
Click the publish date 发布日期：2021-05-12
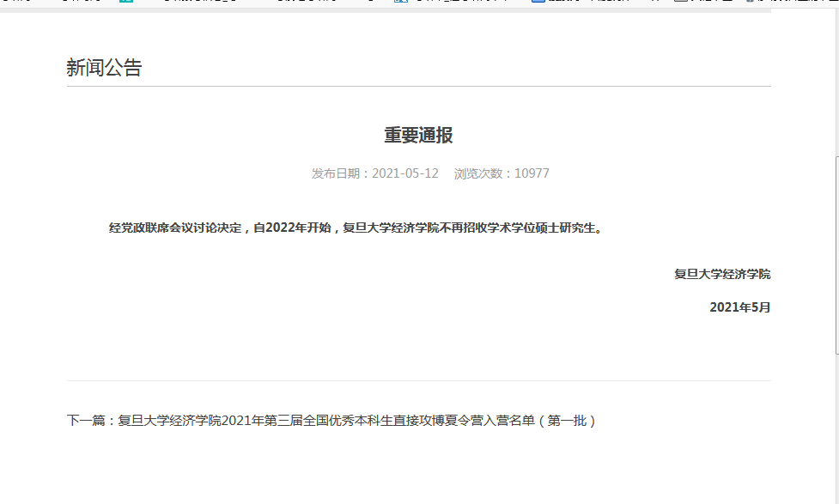click(x=375, y=173)
